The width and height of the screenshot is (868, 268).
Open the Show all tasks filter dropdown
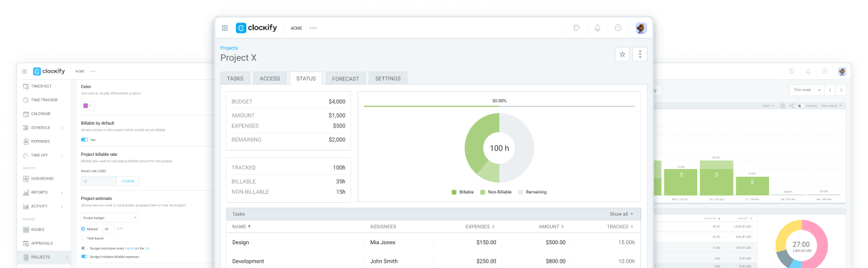pyautogui.click(x=621, y=214)
